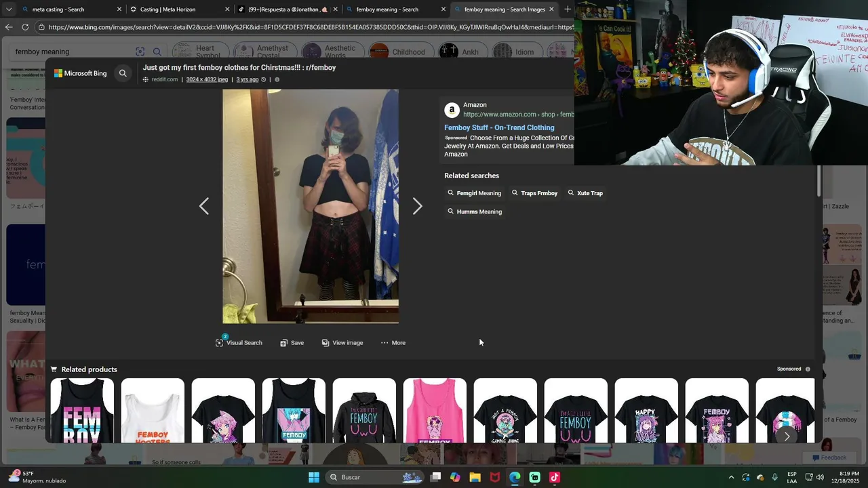Viewport: 868px width, 488px height.
Task: Click the info icon beside 3 yrs ago
Action: pos(277,79)
